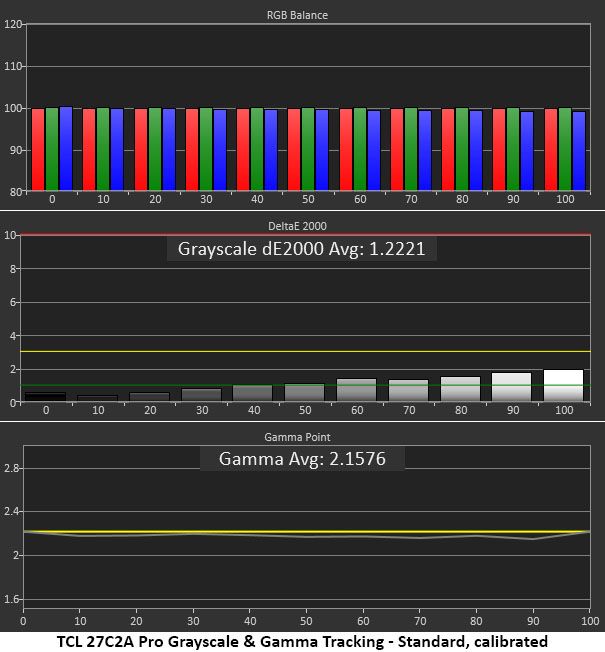Viewport: 605px width, 652px height.
Task: Click the red bar at 70 in RGB Balance
Action: coord(397,150)
